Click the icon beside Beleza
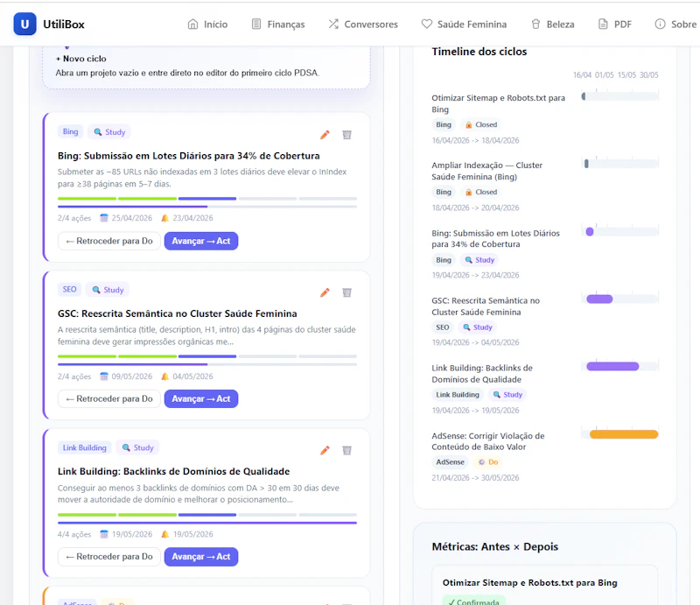700x605 pixels. [x=535, y=25]
